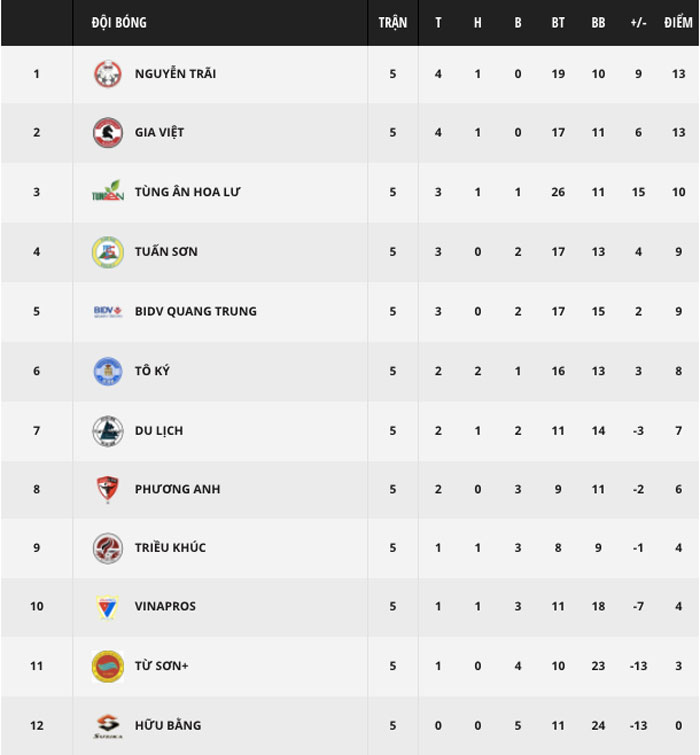Image resolution: width=700 pixels, height=755 pixels.
Task: Click the Phương Anh shield logo
Action: pyautogui.click(x=107, y=489)
